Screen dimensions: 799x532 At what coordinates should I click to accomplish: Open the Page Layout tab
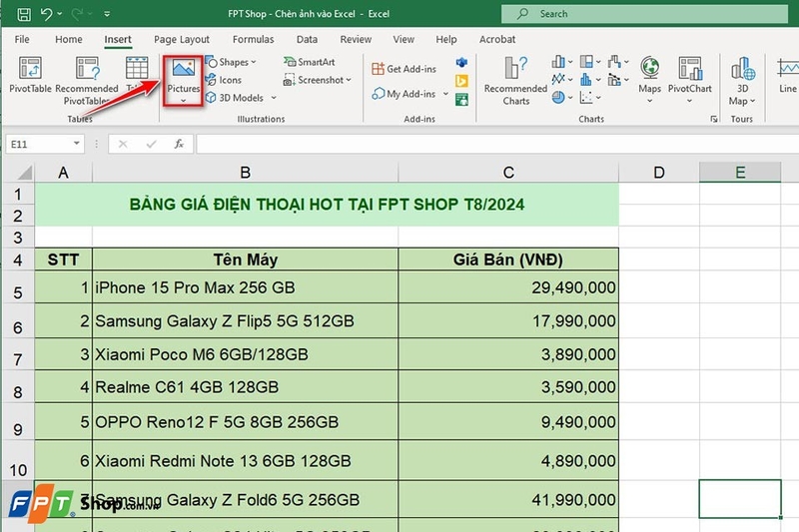click(182, 39)
